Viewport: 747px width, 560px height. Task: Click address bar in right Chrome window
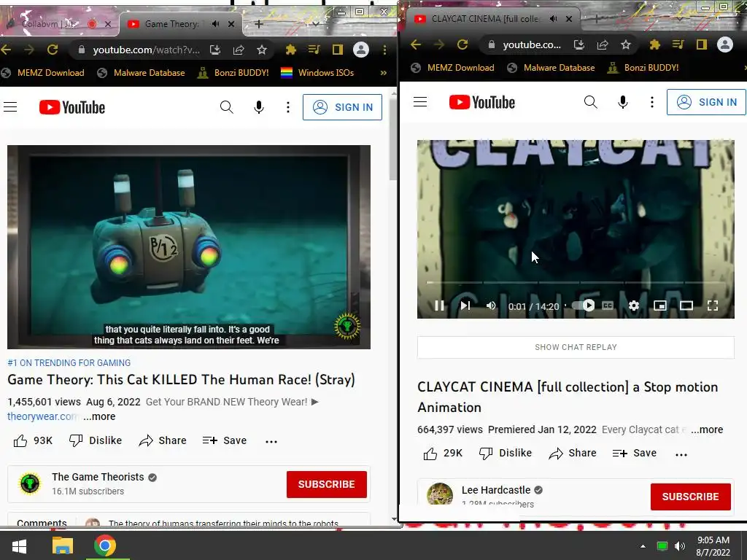tap(531, 44)
